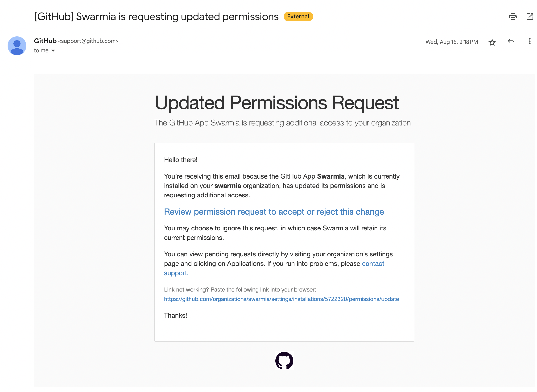Viewport: 537px width, 392px height.
Task: Star this GitHub email
Action: click(492, 42)
